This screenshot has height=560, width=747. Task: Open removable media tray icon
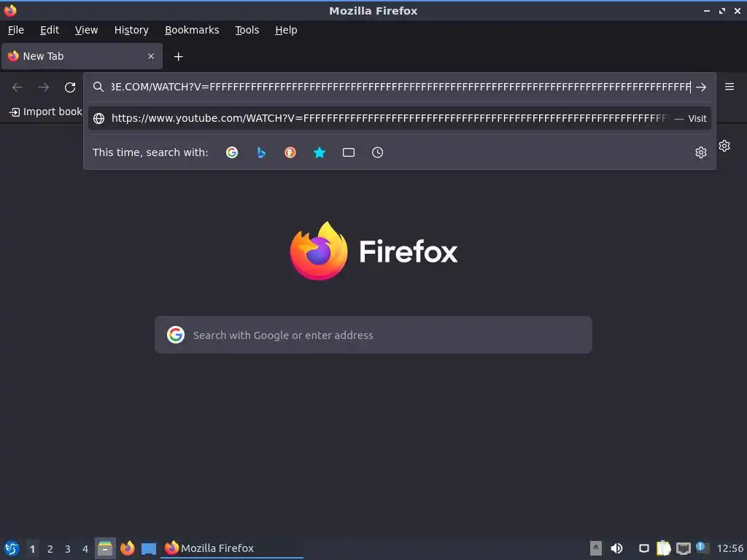point(595,548)
